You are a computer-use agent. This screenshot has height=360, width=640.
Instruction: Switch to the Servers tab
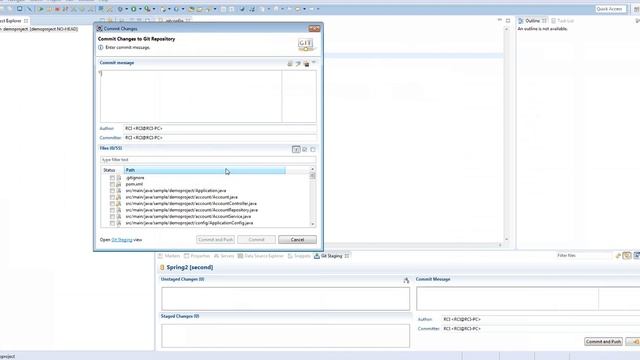(224, 256)
